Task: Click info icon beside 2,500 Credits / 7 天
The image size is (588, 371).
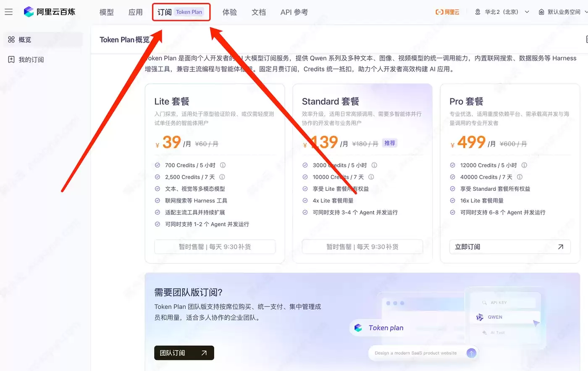Action: [222, 177]
